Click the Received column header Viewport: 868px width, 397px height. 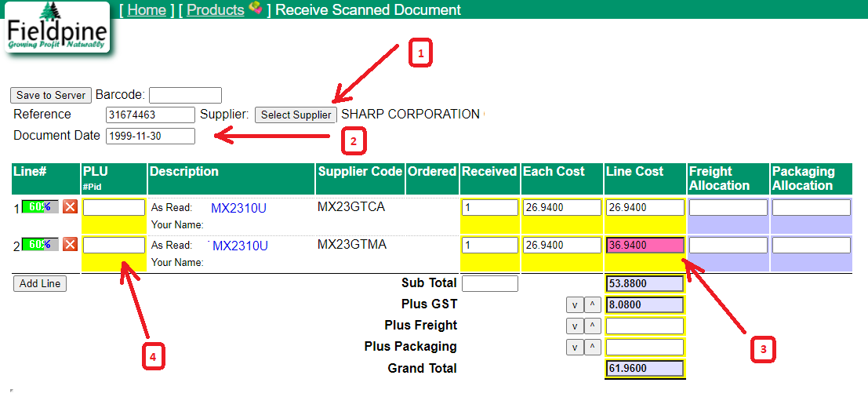point(490,178)
